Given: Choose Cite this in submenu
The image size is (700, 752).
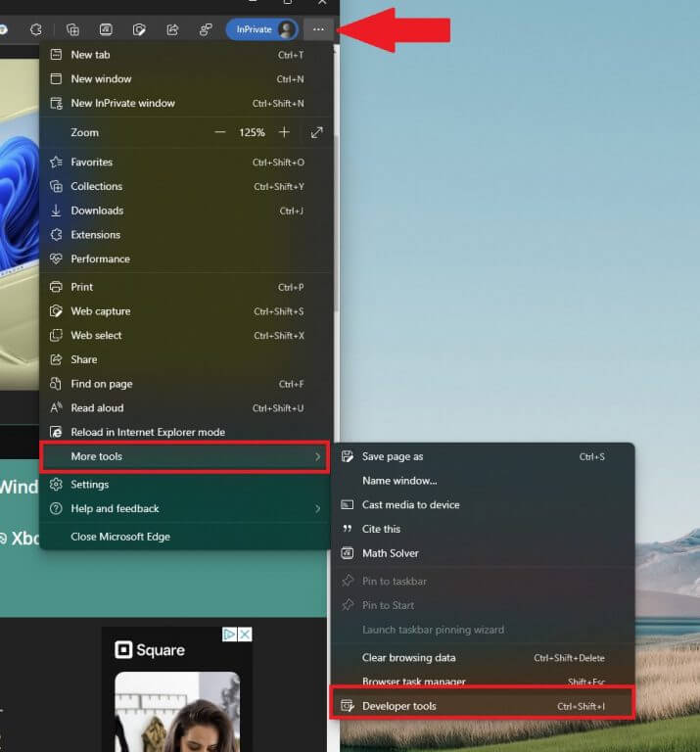Looking at the screenshot, I should pos(484,529).
